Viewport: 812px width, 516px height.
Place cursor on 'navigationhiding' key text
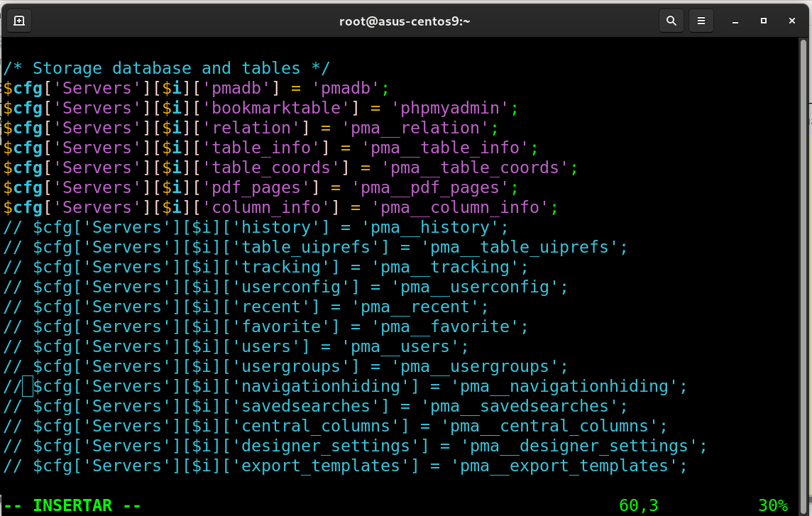pos(321,387)
